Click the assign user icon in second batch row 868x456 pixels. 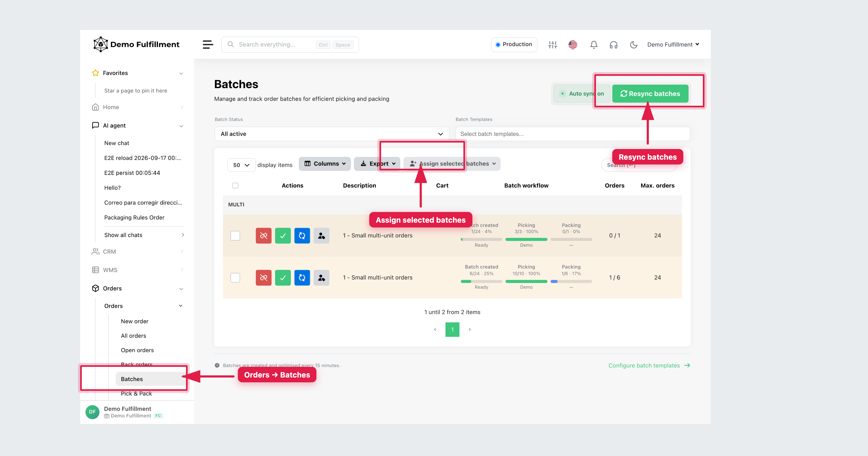(x=321, y=278)
